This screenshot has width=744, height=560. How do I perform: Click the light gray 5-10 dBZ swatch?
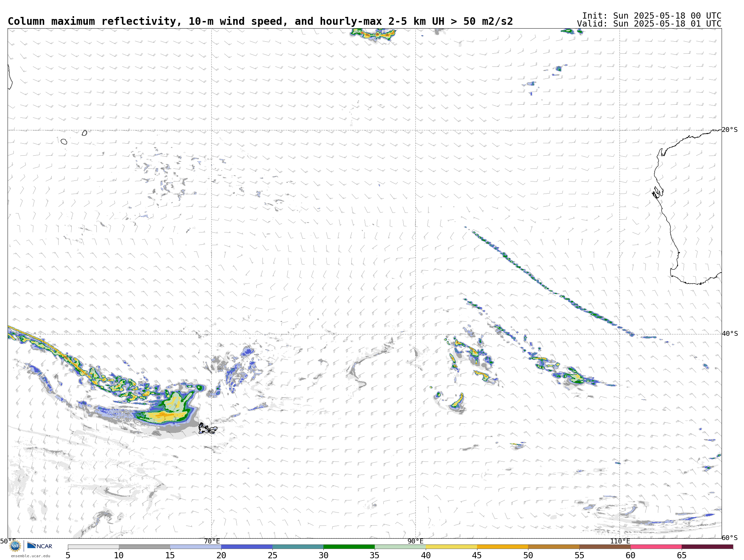pos(93,547)
